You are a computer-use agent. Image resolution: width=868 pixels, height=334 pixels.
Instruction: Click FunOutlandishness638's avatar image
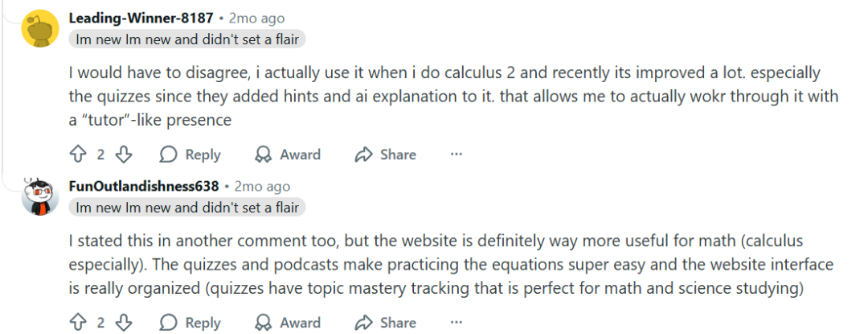click(39, 197)
